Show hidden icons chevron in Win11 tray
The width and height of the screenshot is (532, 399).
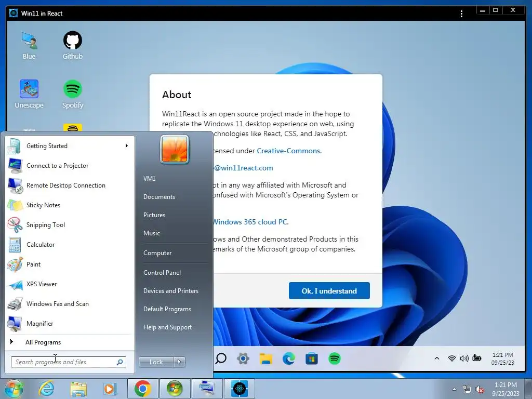437,358
